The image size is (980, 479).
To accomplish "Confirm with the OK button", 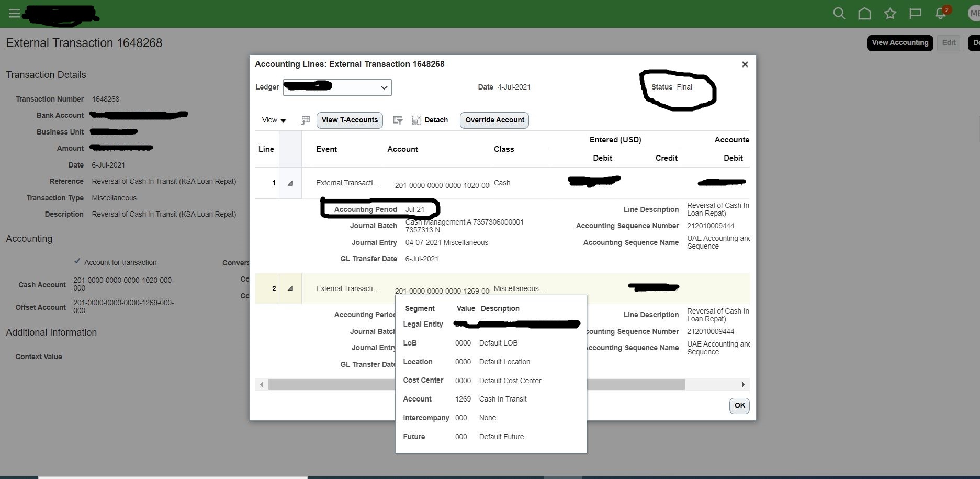I will point(739,405).
